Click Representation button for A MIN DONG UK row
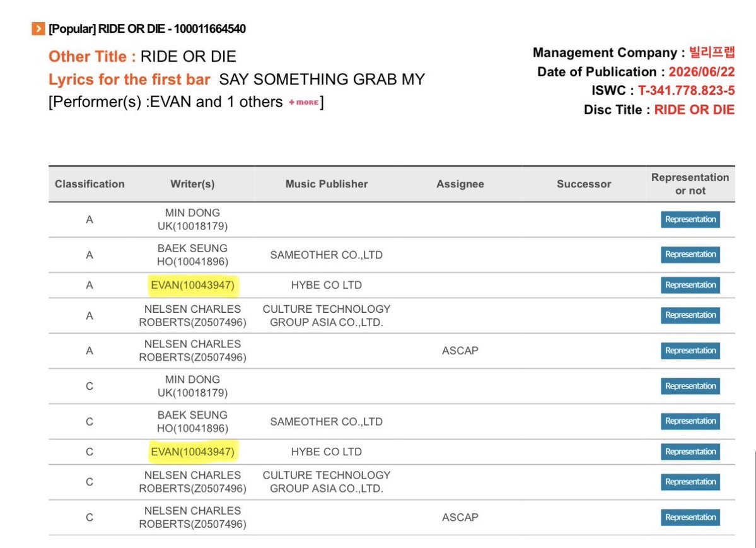756x548 pixels. (690, 219)
